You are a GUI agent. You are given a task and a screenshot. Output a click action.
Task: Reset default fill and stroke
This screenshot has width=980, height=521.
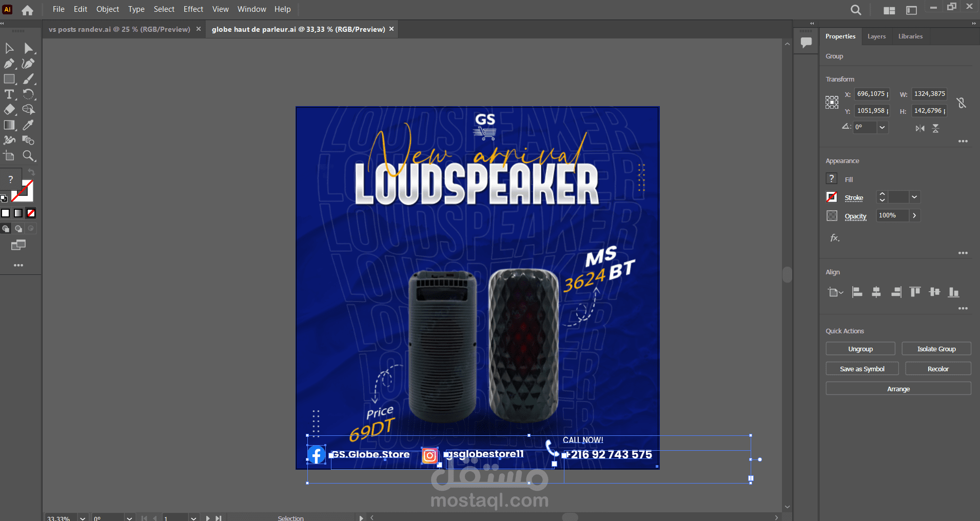click(4, 198)
